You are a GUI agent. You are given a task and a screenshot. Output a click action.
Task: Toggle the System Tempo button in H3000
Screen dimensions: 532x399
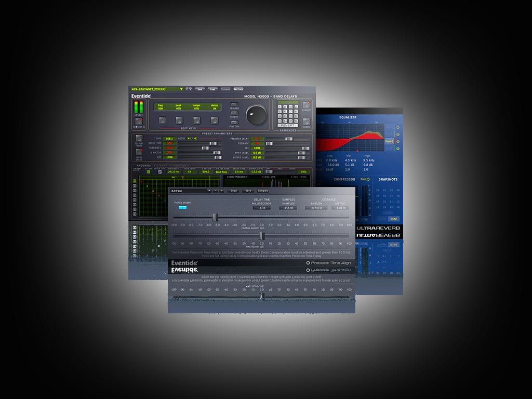pyautogui.click(x=139, y=138)
